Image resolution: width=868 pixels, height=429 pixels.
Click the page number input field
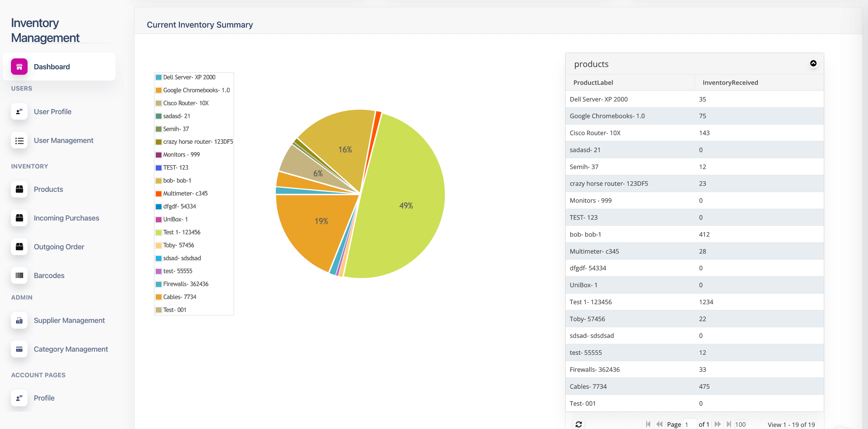pos(690,424)
